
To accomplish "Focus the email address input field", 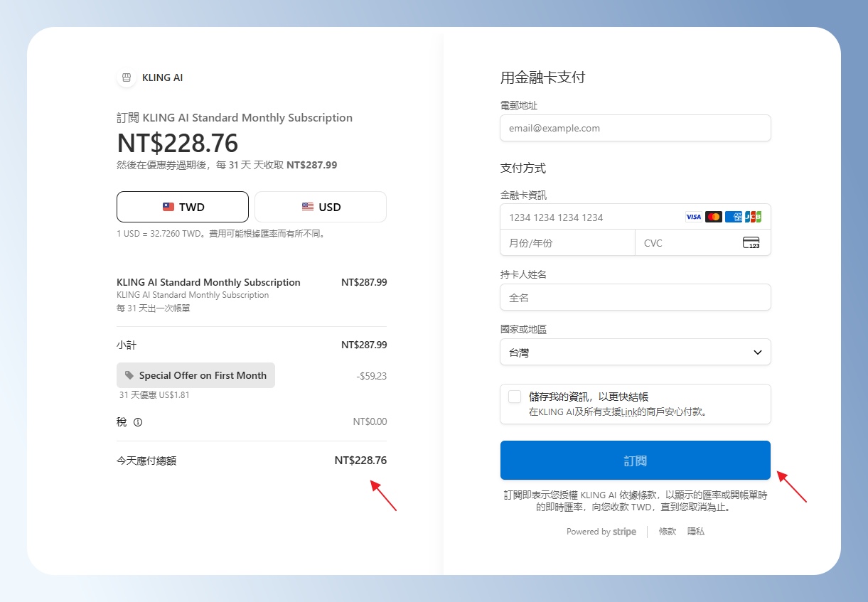I will [635, 129].
